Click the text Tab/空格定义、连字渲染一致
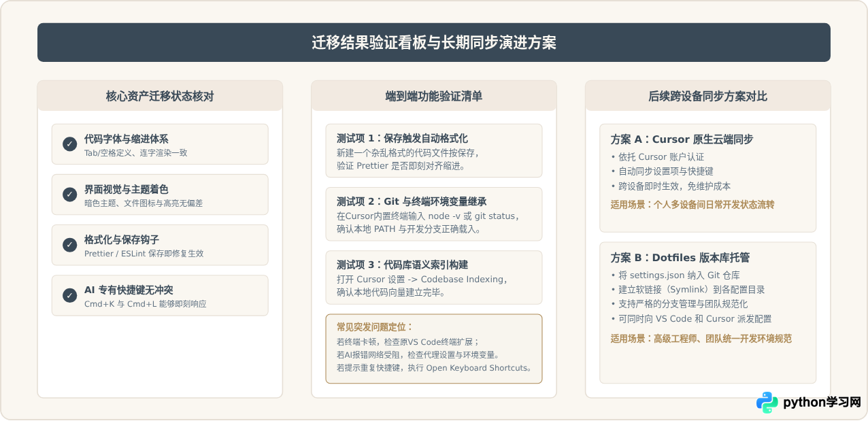This screenshot has height=421, width=868. pyautogui.click(x=135, y=153)
